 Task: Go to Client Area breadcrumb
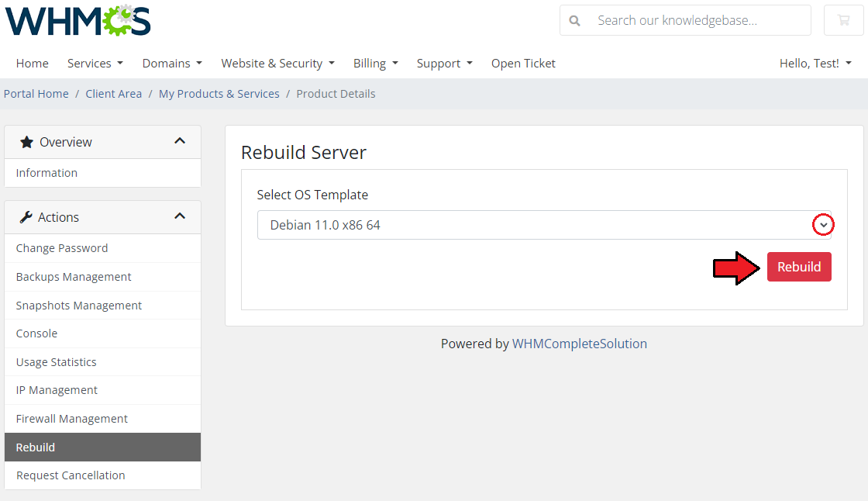click(x=113, y=94)
